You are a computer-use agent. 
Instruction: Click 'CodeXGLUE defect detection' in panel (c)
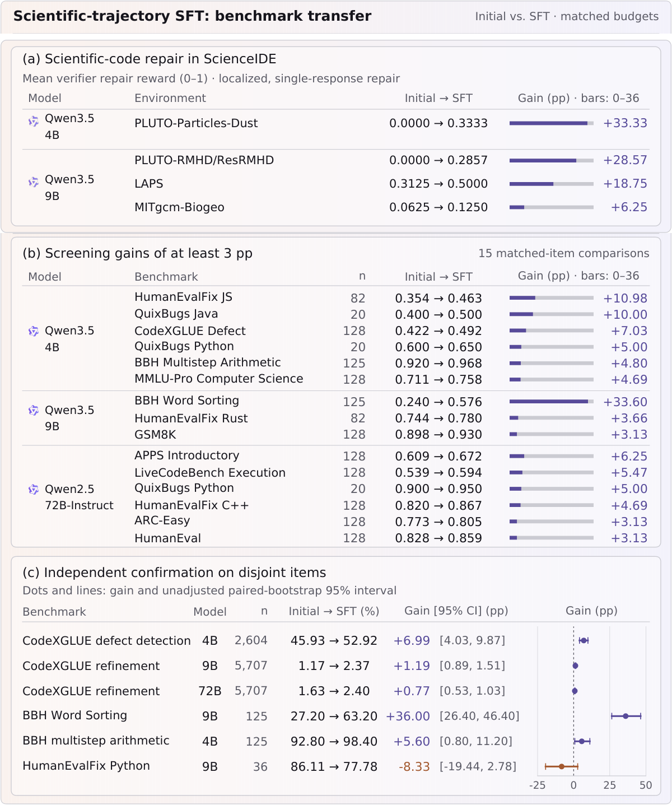106,641
